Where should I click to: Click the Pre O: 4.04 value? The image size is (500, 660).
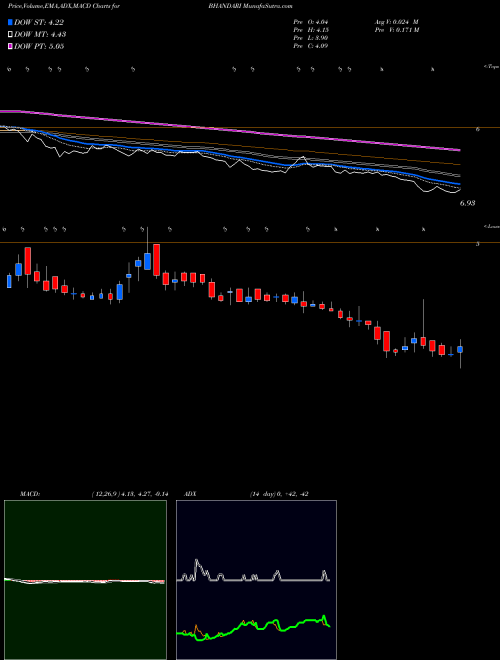pos(311,22)
